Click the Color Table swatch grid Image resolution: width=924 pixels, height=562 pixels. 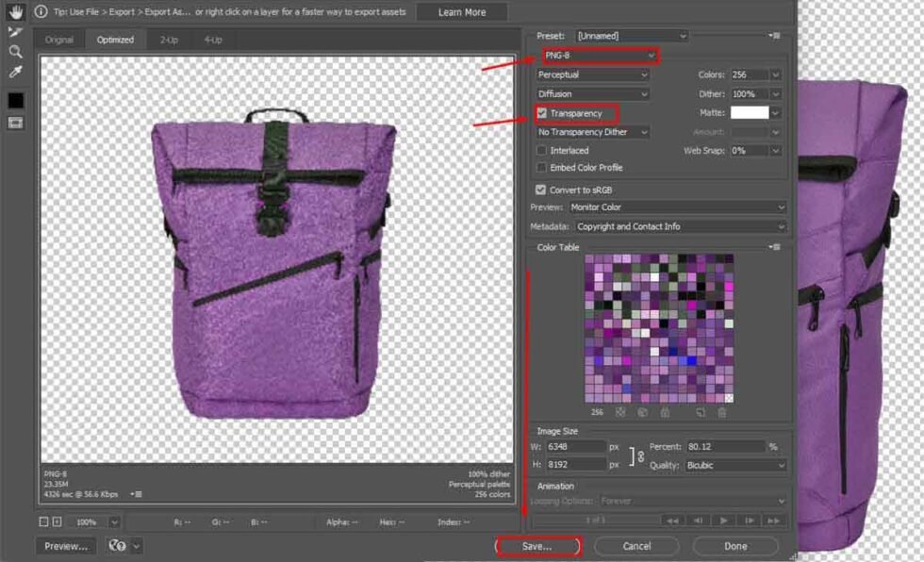pos(659,329)
